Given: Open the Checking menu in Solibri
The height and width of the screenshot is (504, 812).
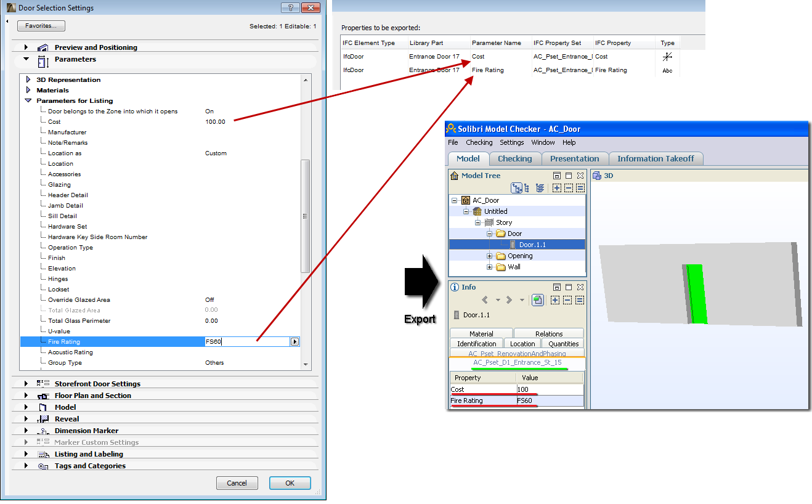Looking at the screenshot, I should pos(479,142).
